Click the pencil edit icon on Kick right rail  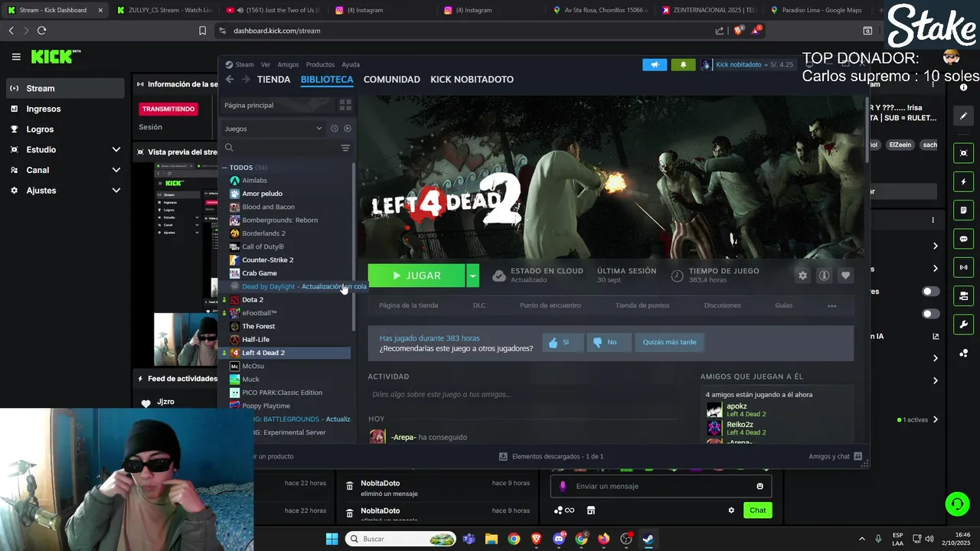963,116
